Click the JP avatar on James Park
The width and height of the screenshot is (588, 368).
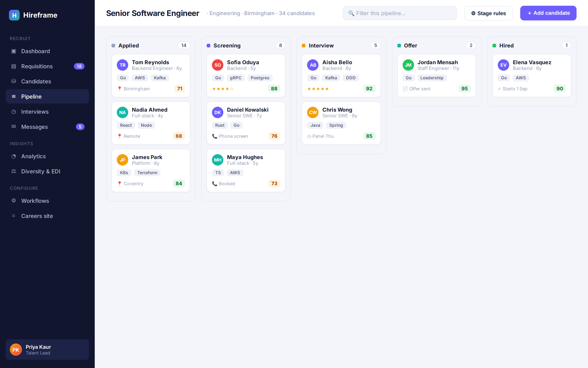(122, 160)
